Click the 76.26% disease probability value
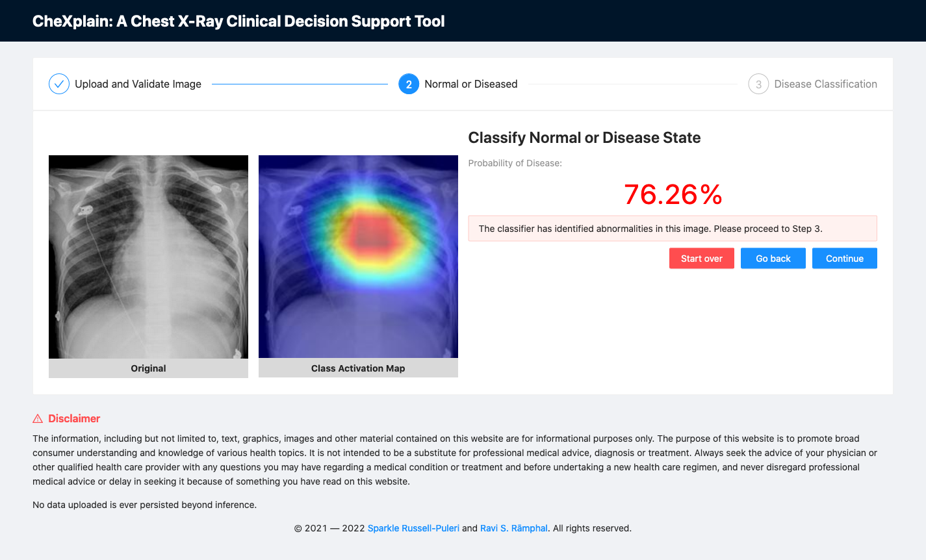Viewport: 926px width, 560px height. click(673, 194)
